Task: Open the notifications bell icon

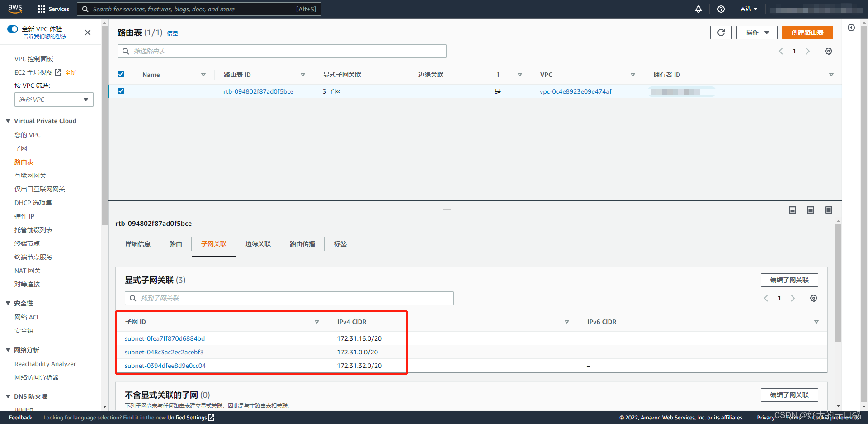Action: pyautogui.click(x=698, y=9)
